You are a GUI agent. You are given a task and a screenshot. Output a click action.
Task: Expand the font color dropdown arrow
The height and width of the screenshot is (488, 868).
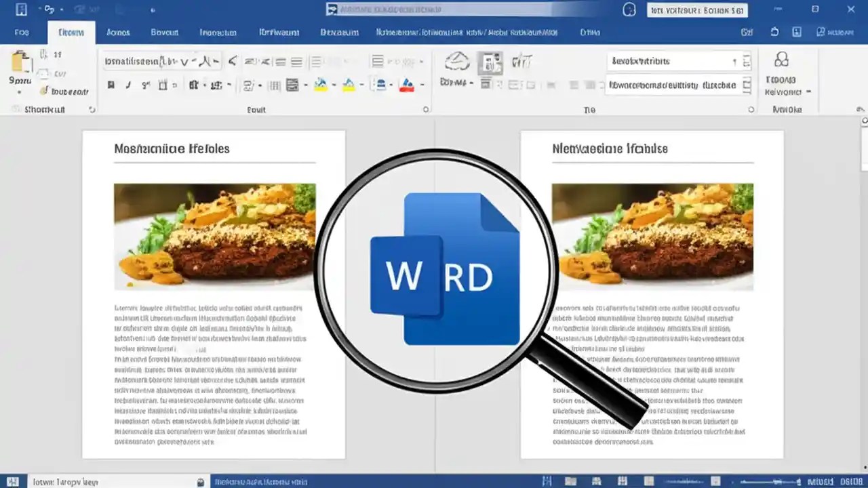point(421,87)
